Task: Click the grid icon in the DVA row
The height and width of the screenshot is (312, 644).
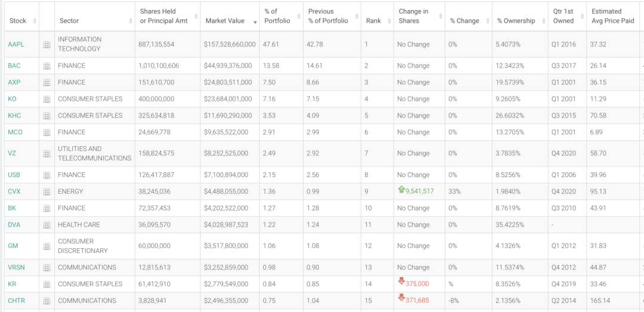Action: (x=47, y=225)
